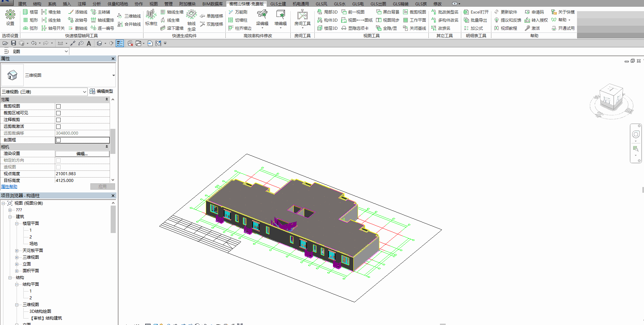Close the 属性 properties panel
644x325 pixels.
coord(113,59)
